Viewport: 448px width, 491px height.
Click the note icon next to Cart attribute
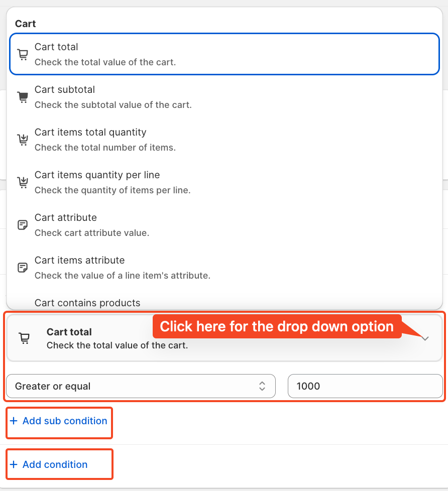point(23,225)
